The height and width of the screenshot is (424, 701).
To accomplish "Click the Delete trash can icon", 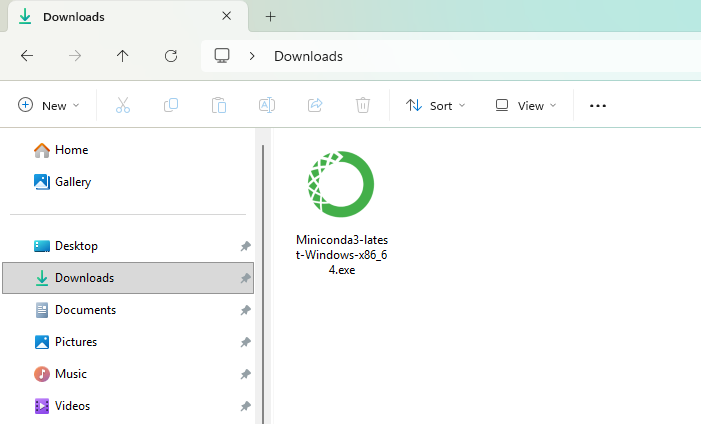I will point(363,106).
